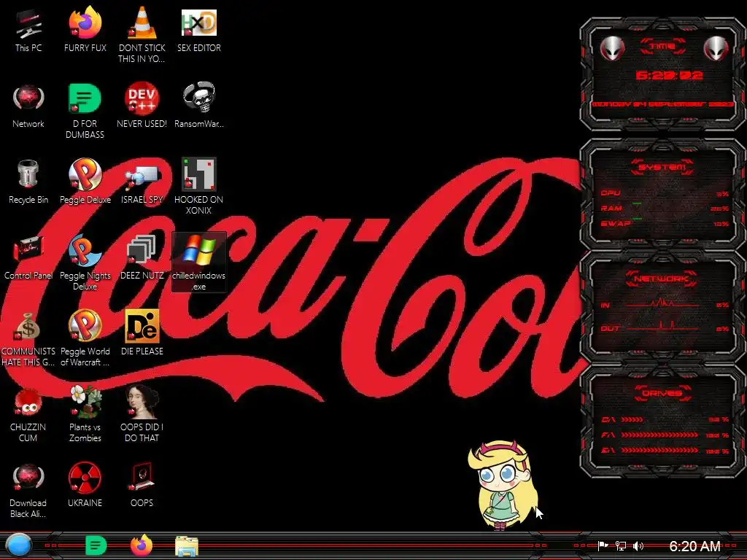Select the OOPS DID I DO THAT icon
747x560 pixels.
click(142, 414)
